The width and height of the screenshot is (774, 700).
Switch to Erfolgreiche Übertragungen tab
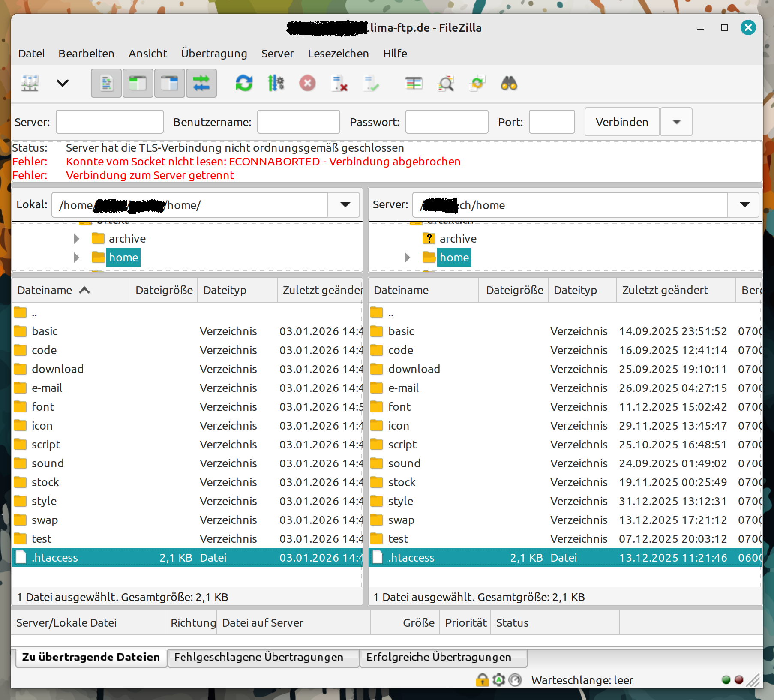(444, 657)
